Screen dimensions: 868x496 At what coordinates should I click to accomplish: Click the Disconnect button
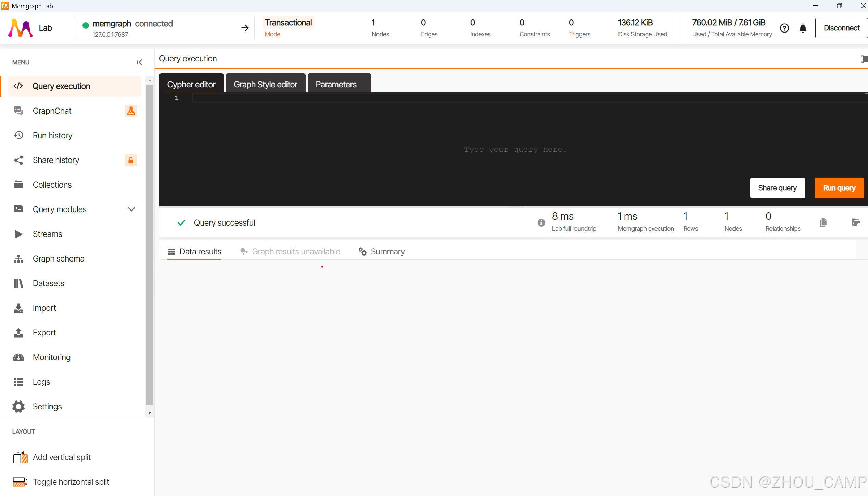coord(841,28)
